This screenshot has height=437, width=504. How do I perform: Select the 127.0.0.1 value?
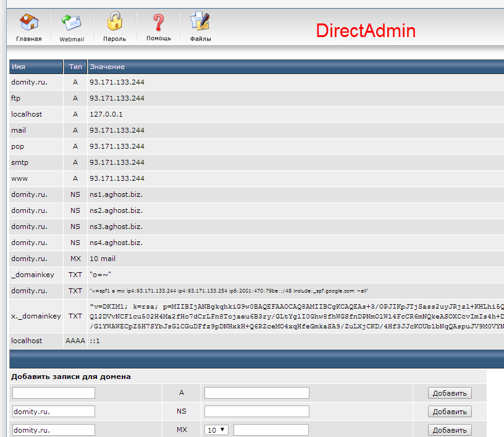coord(106,114)
